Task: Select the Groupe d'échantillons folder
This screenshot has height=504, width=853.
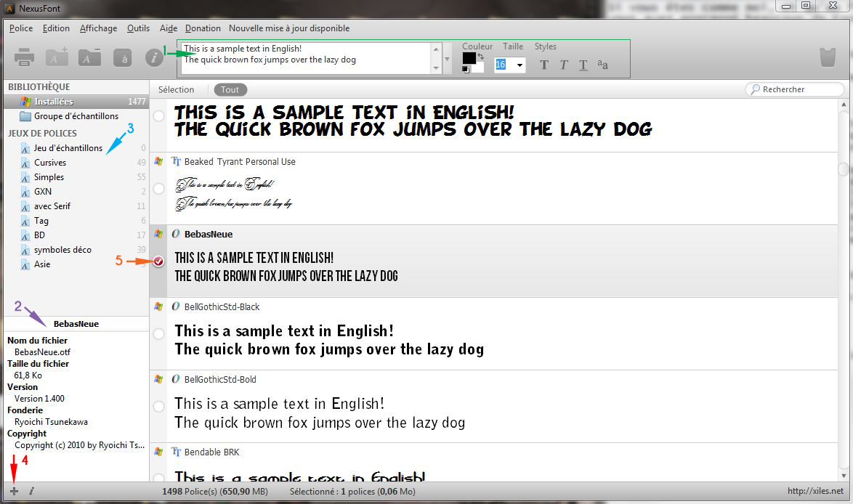Action: tap(76, 116)
